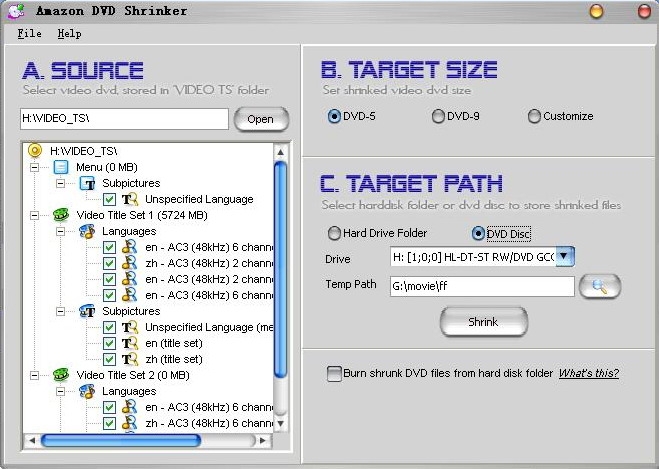Select the DVD Disc radio button
This screenshot has width=659, height=469.
point(478,233)
